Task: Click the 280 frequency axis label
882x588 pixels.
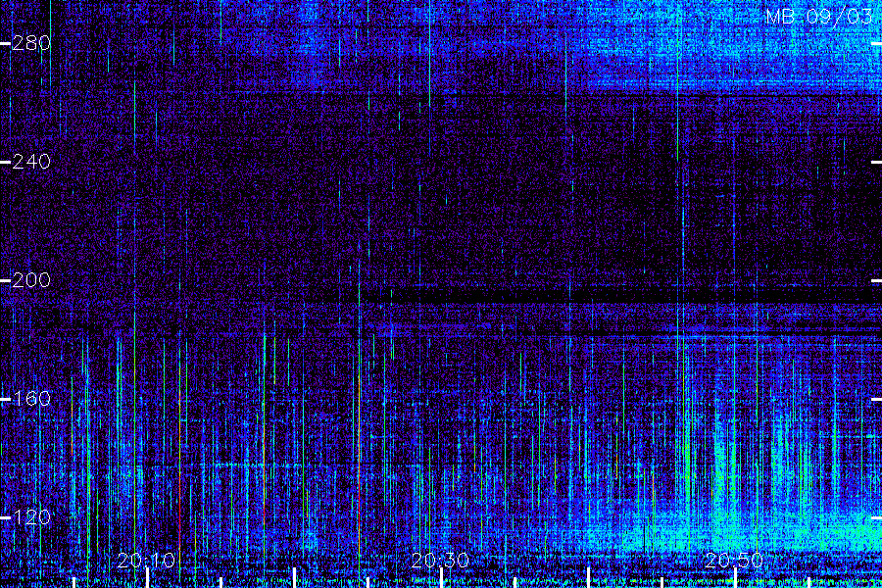Action: click(31, 43)
